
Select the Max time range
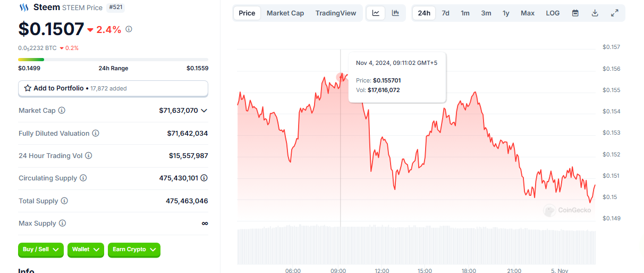tap(528, 13)
